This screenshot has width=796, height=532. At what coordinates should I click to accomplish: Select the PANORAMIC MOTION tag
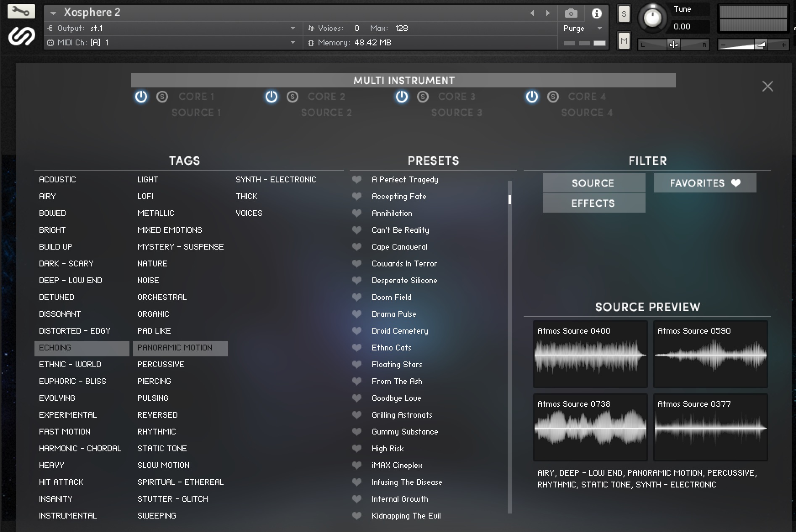tap(180, 348)
